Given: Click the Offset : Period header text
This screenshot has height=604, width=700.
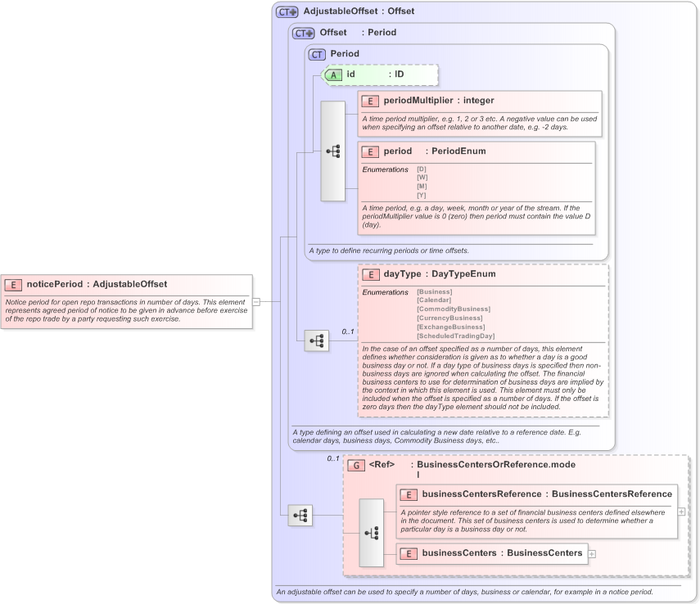Looking at the screenshot, I should pos(358,33).
